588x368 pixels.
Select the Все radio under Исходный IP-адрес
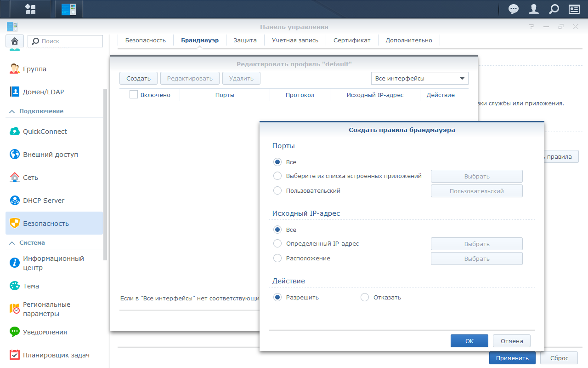point(277,230)
